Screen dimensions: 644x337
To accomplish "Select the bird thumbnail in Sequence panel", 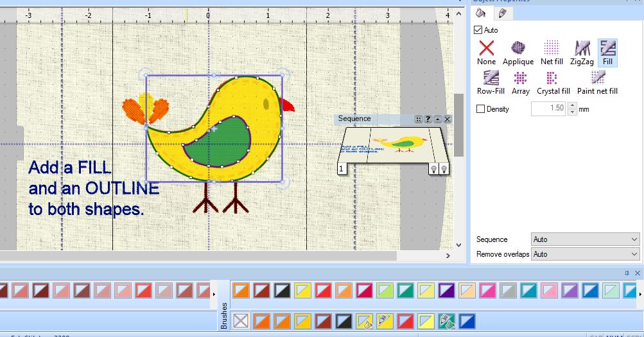I will tap(399, 143).
